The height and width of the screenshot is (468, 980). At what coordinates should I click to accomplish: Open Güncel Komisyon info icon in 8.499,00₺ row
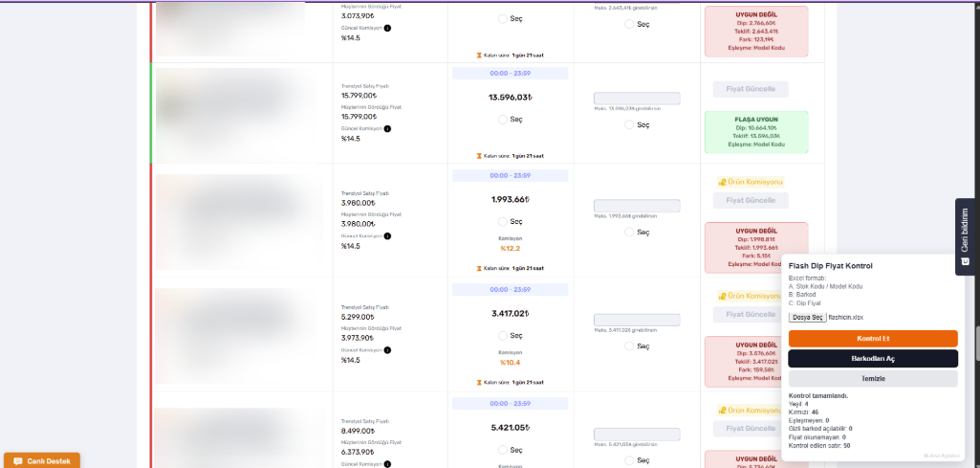(387, 464)
